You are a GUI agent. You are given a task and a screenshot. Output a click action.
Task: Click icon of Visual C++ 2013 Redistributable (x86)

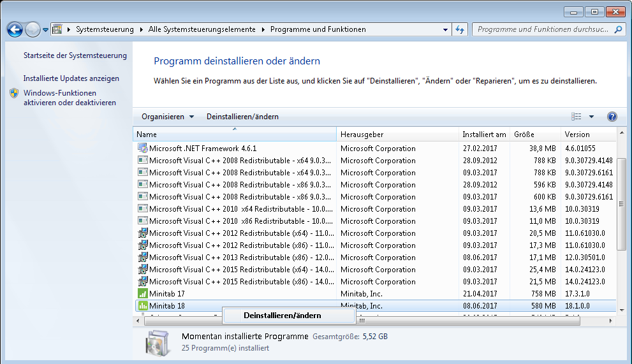[x=143, y=257]
